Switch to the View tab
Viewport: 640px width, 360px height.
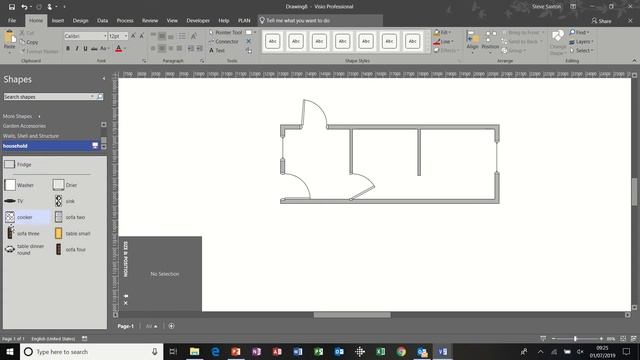click(172, 20)
